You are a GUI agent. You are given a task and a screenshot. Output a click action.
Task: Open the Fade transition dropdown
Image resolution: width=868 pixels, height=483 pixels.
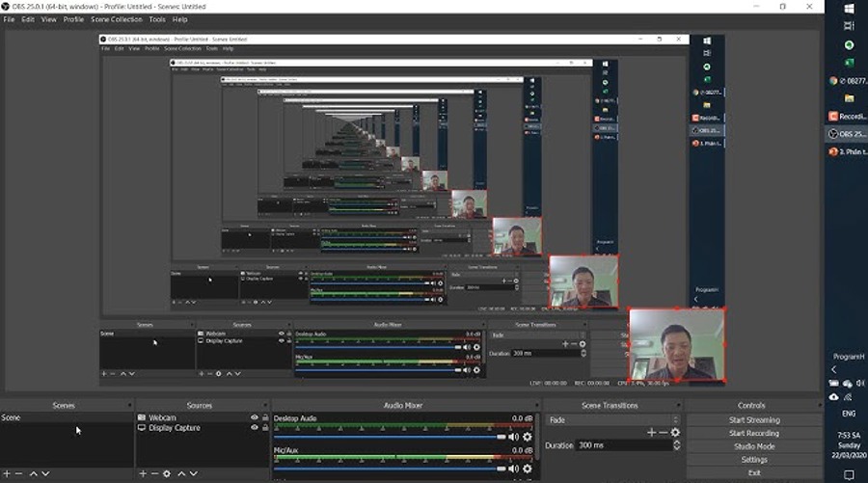611,420
